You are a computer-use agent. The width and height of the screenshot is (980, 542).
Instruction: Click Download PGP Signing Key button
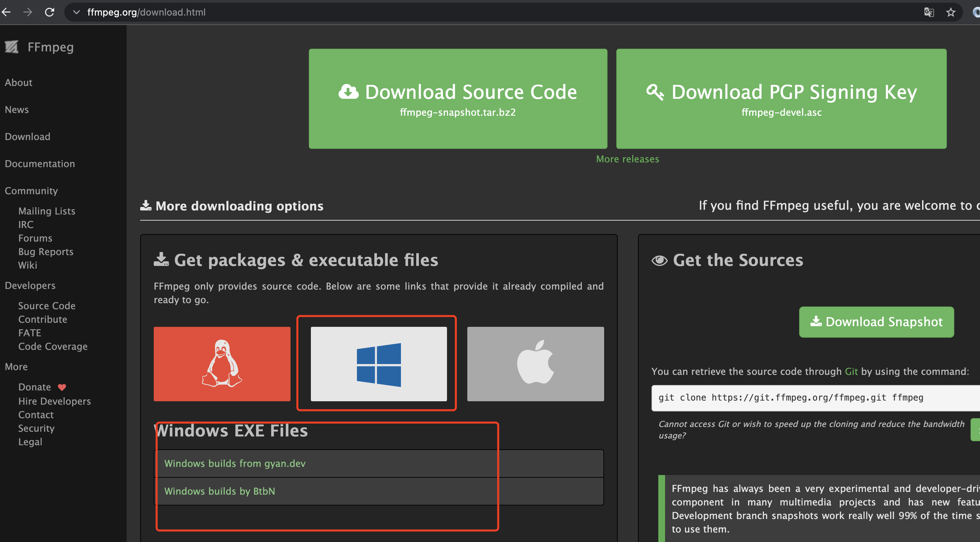coord(782,98)
